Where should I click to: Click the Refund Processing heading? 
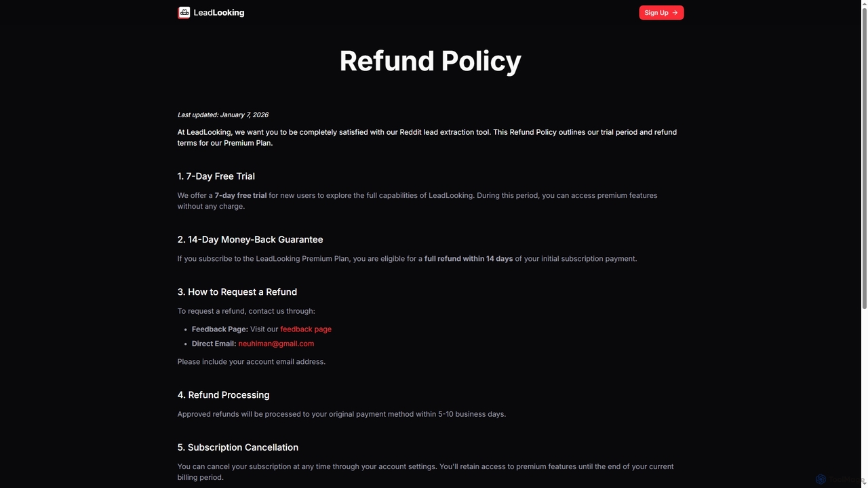[x=224, y=395]
